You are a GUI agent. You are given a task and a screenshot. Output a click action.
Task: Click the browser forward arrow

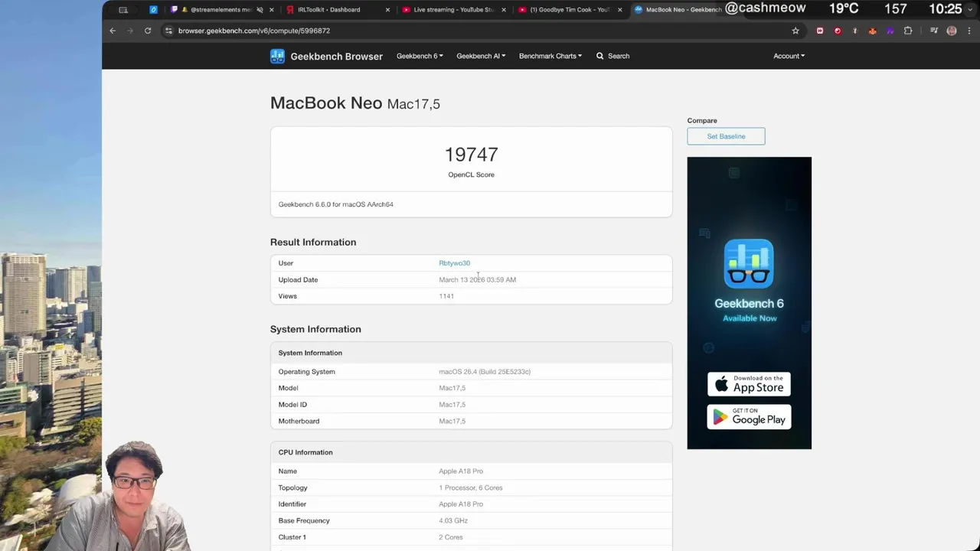pyautogui.click(x=129, y=31)
